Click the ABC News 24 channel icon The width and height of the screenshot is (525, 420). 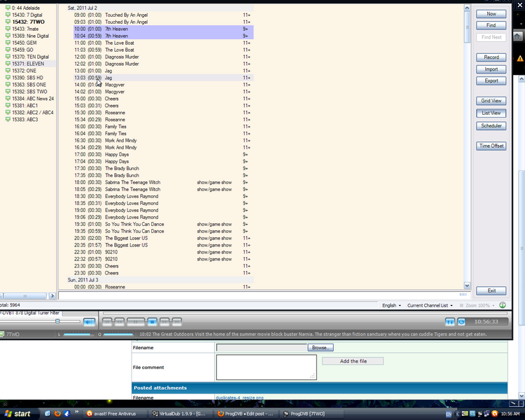[8, 99]
